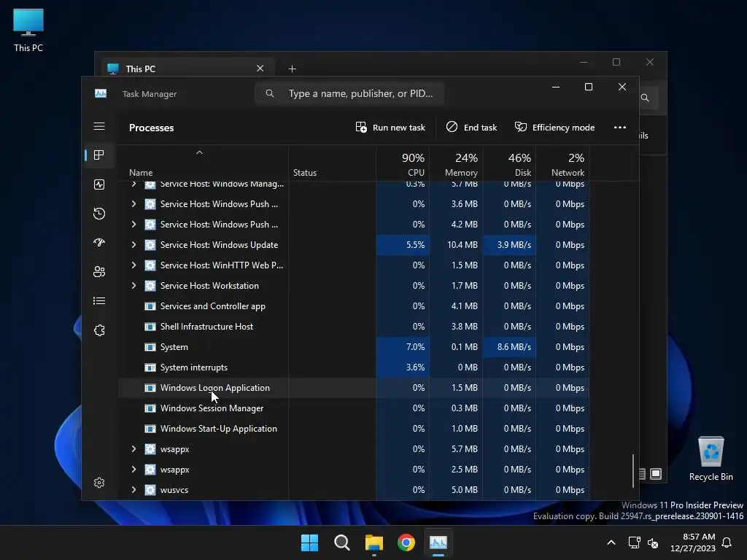Open the Task Manager hamburger navigation menu
747x560 pixels.
99,126
